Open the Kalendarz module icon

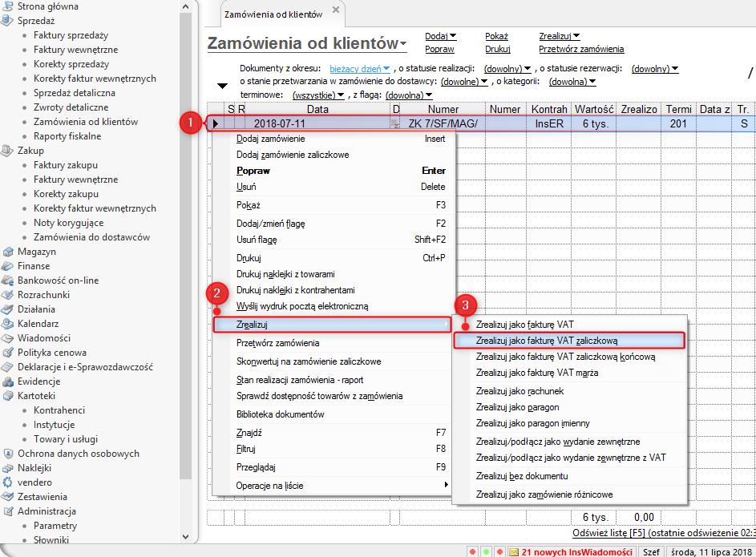[8, 324]
